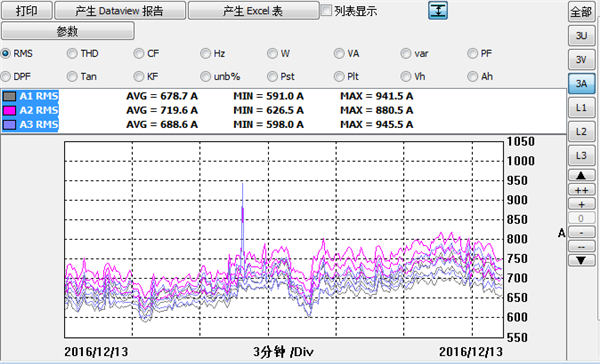Click 产生 Excel 表 button
Screen dimensions: 600x364
pos(253,10)
